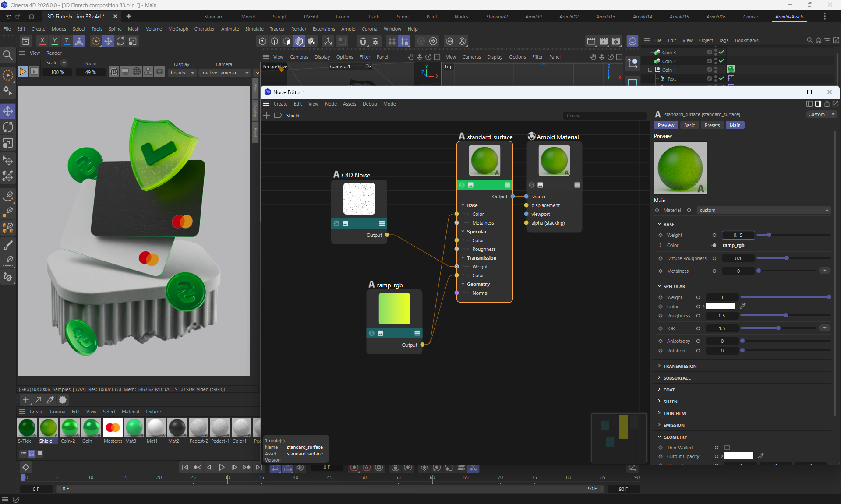This screenshot has width=841, height=504.
Task: Select the Move tool in left toolbar
Action: pyautogui.click(x=8, y=111)
